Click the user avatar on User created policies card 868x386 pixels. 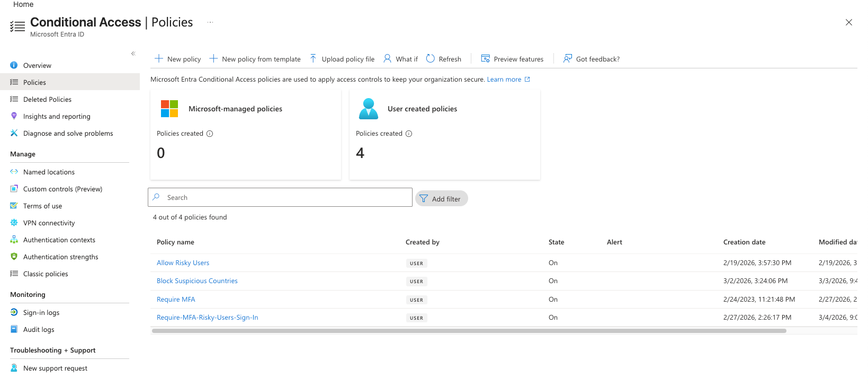pos(369,109)
